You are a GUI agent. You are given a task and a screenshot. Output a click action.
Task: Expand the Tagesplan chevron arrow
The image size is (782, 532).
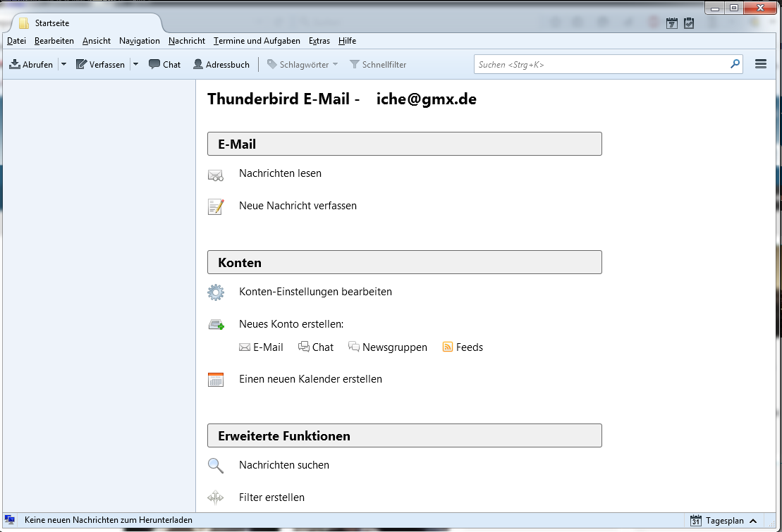pos(753,521)
